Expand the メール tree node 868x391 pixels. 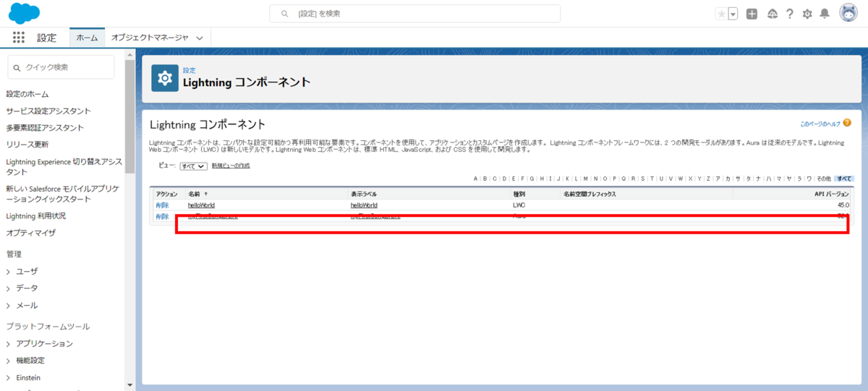click(x=9, y=306)
